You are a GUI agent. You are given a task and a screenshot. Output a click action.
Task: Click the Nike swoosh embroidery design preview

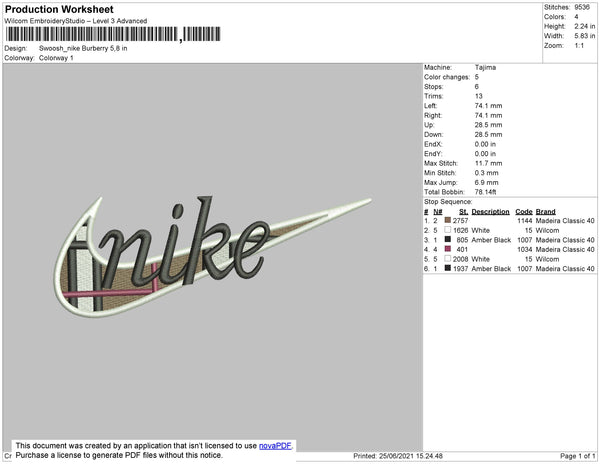(x=212, y=257)
